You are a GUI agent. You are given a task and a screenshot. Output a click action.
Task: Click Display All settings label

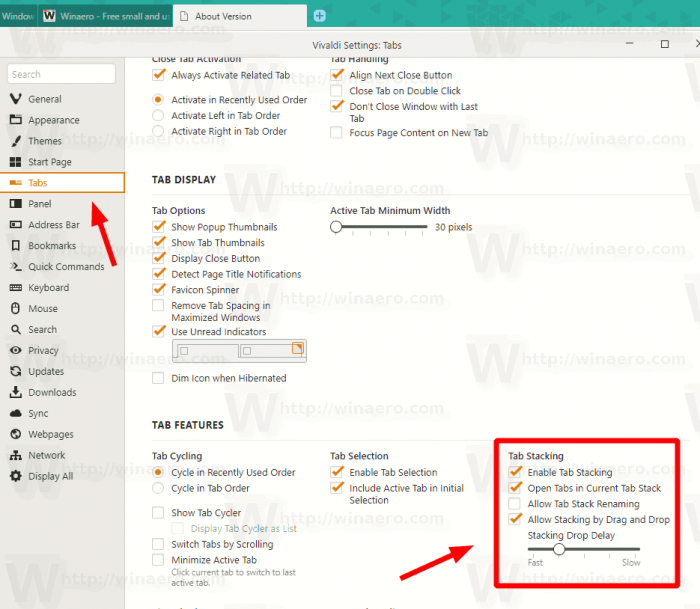[x=50, y=476]
